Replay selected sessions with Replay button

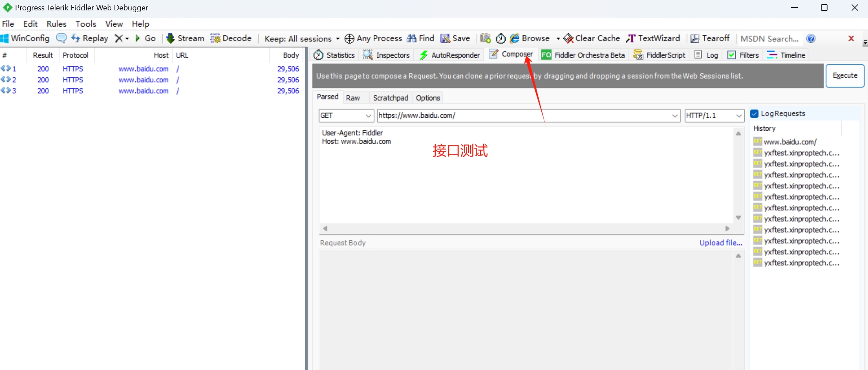[90, 38]
